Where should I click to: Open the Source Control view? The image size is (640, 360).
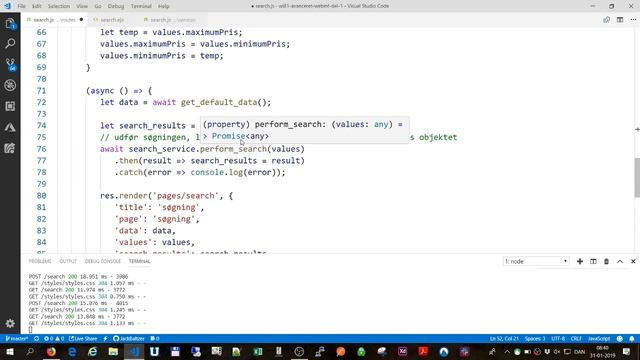(10, 64)
